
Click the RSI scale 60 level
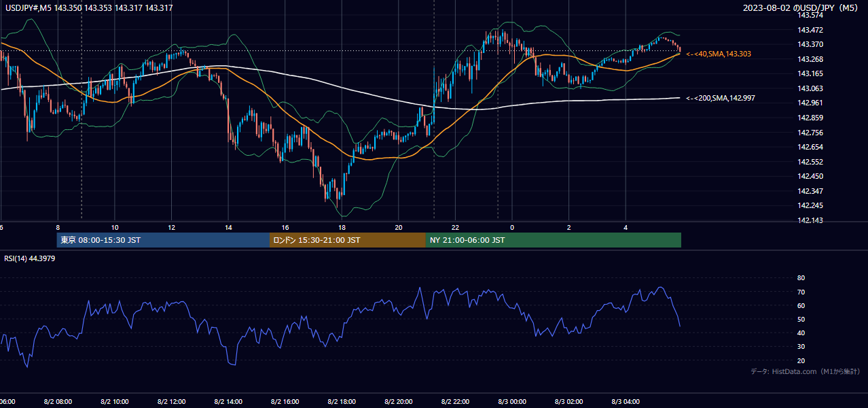(x=801, y=305)
